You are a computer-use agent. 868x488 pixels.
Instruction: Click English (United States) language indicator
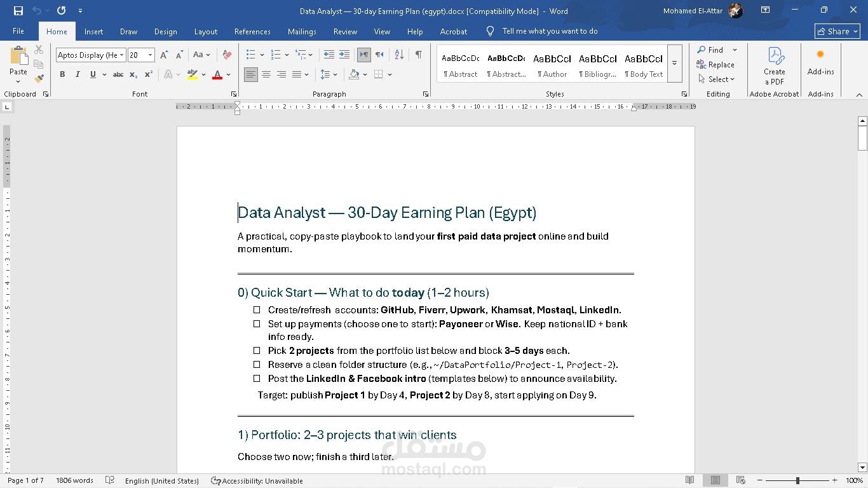coord(162,480)
